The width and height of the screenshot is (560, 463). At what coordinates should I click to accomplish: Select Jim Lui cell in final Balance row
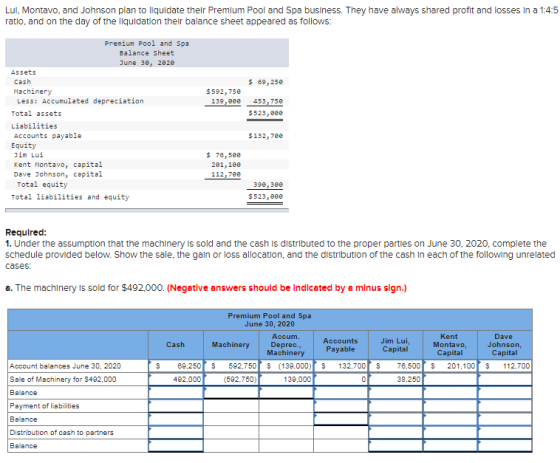pos(396,445)
